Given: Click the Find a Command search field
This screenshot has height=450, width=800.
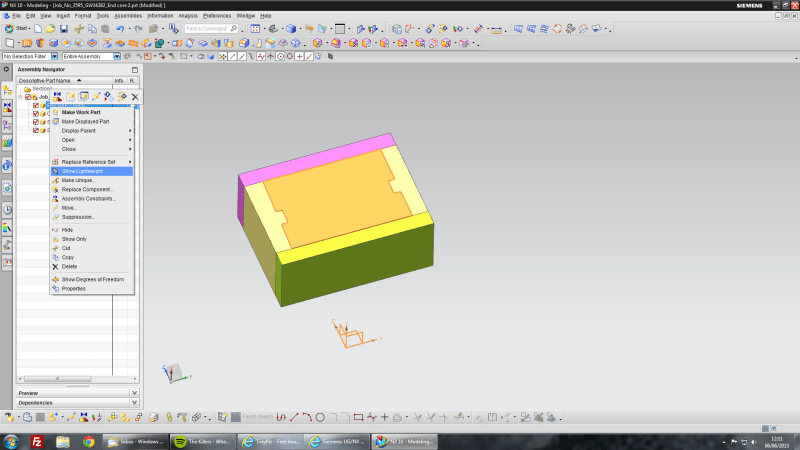Looking at the screenshot, I should (211, 29).
